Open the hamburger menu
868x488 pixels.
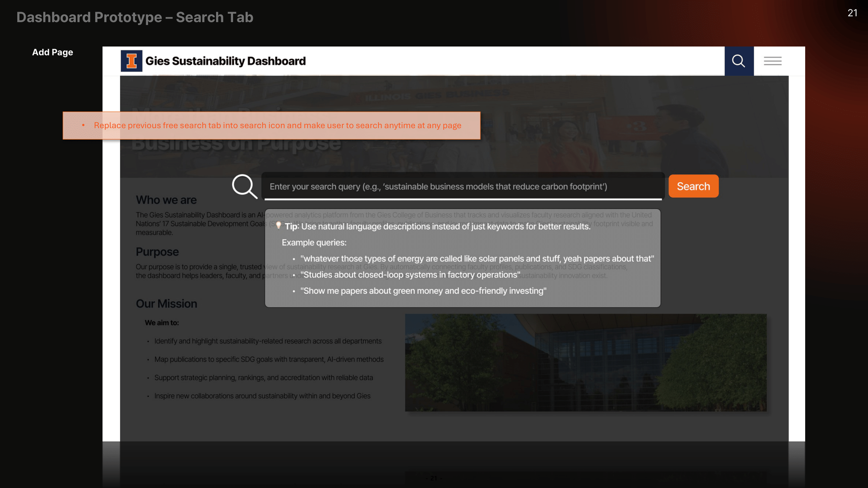click(772, 61)
